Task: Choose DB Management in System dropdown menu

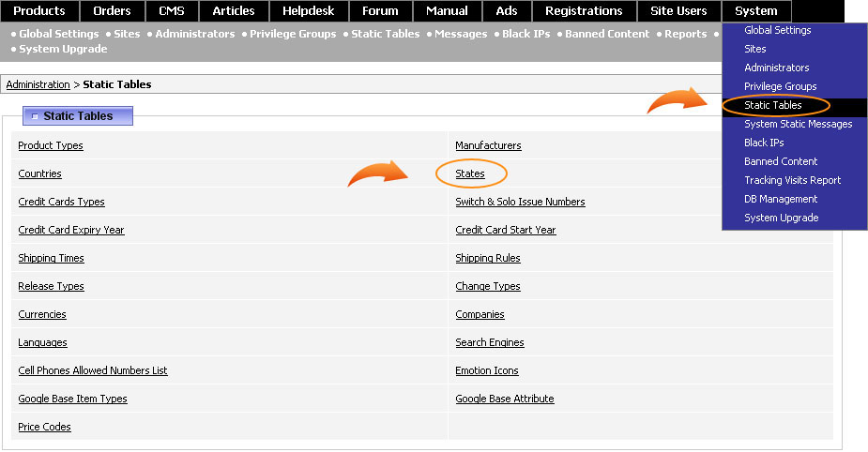Action: [x=781, y=199]
